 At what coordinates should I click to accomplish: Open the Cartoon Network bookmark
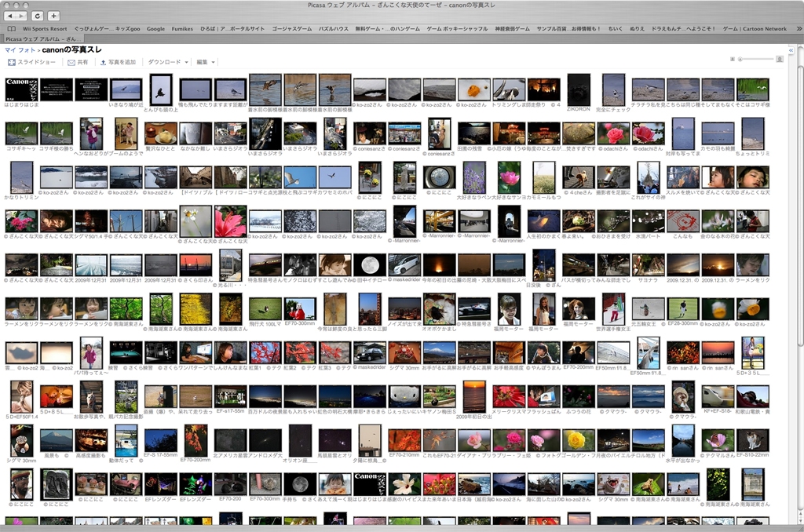[x=754, y=29]
